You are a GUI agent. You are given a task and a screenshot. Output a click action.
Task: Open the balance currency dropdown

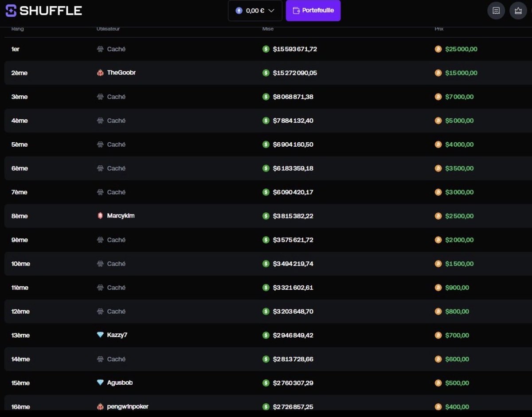coord(255,11)
